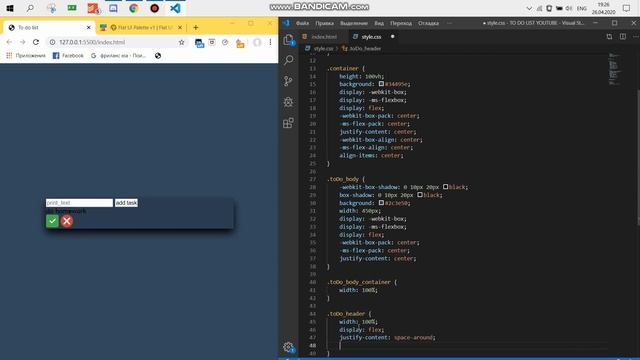The image size is (640, 360).
Task: Open the Search view in VS Code activity bar
Action: [289, 60]
